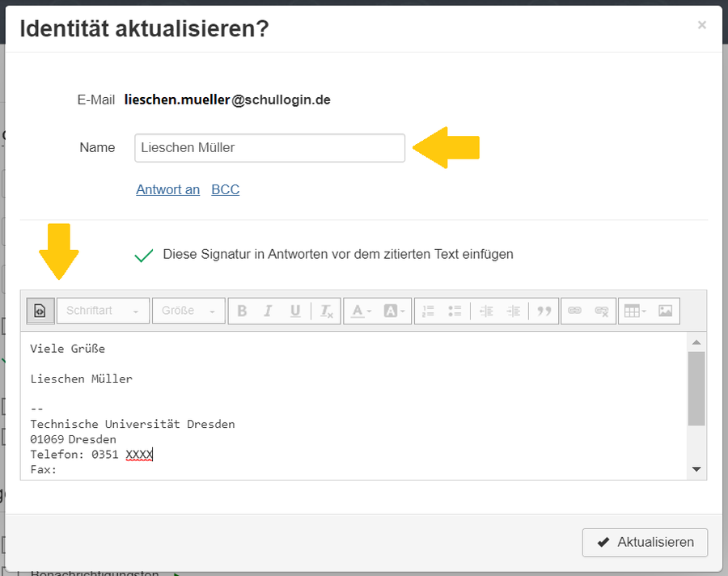Insert a numbered list
The image size is (728, 576).
click(429, 311)
